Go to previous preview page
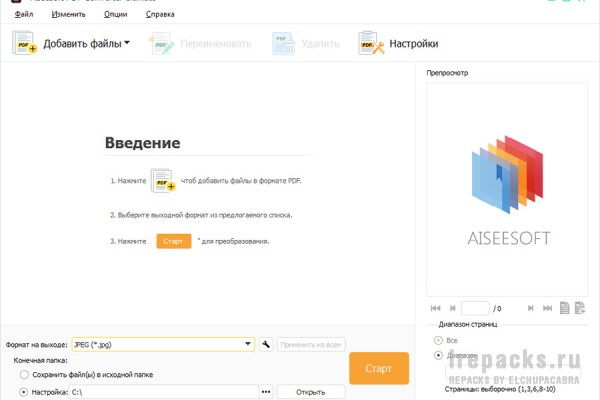The image size is (600, 400). click(453, 308)
